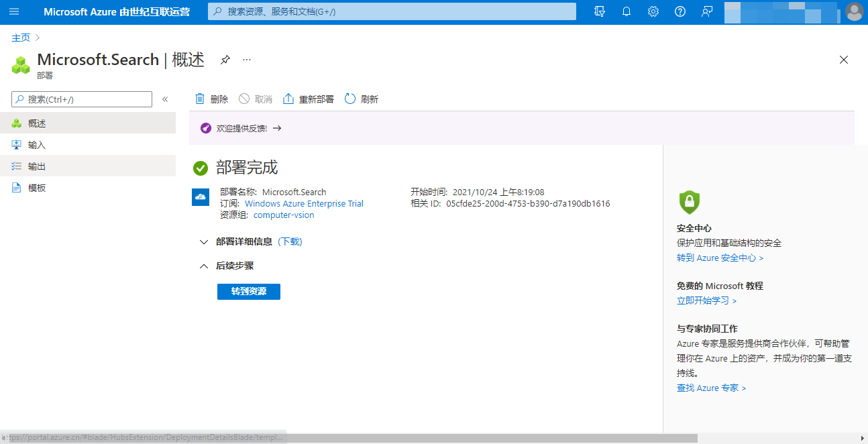Click the 取消 cancel toolbar button
Viewport: 868px width, 444px height.
(256, 99)
